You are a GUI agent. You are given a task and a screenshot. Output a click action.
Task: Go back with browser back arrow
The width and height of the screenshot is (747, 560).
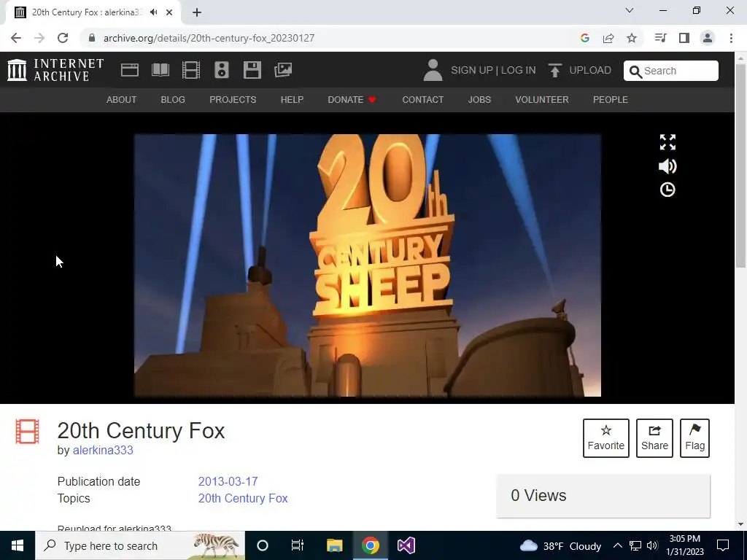16,38
